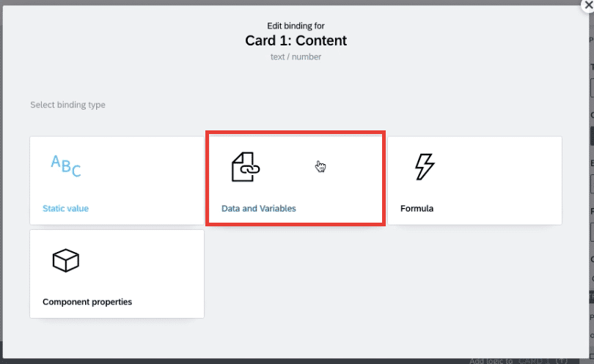Select the Formula label text
Viewport: 594px width, 364px height.
tap(417, 209)
